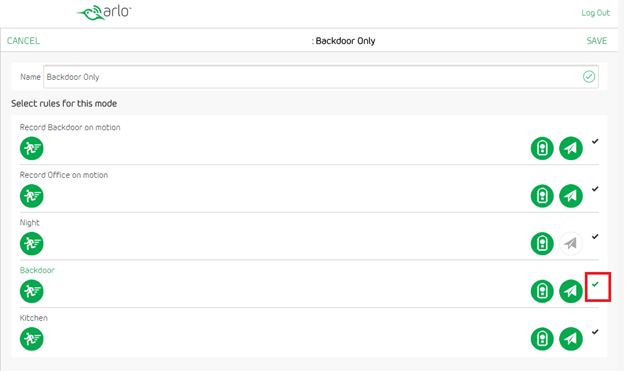Click motion trigger icon in Backdoor rule

[32, 291]
